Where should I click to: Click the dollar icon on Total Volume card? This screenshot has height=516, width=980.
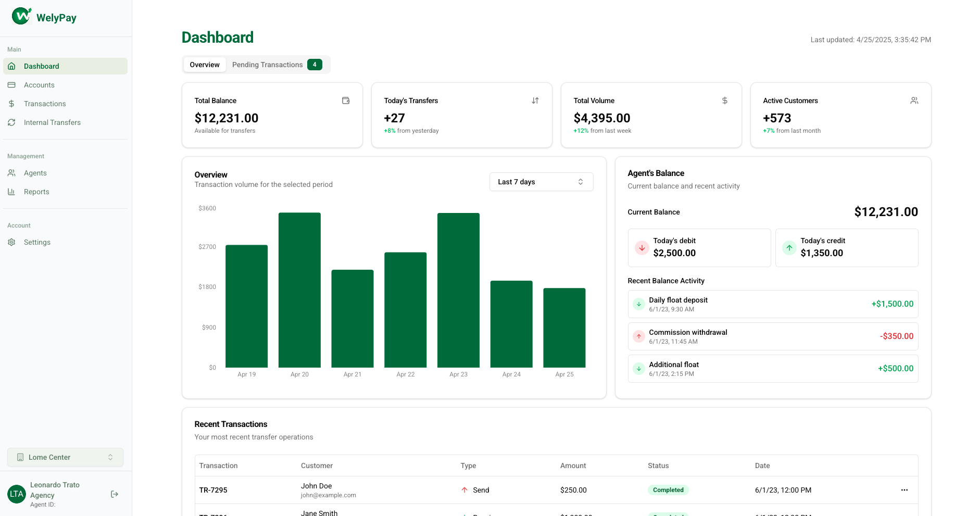(725, 100)
